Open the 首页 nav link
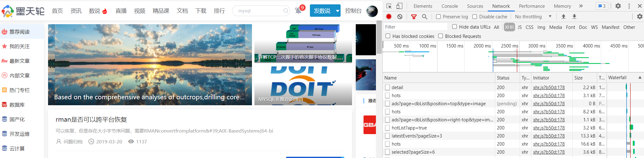Image resolution: width=644 pixels, height=158 pixels. (x=57, y=11)
